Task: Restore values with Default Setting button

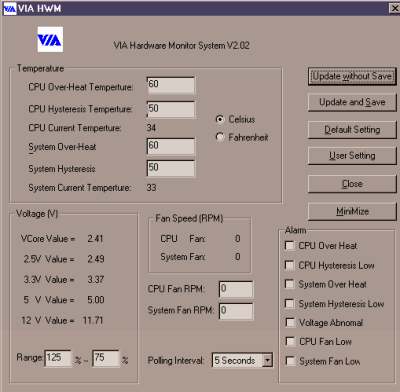Action: pos(352,130)
